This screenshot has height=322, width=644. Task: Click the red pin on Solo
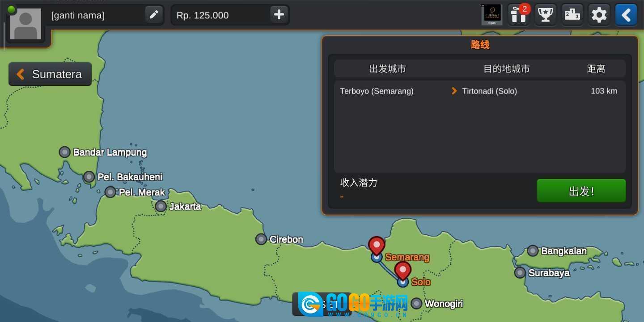point(402,270)
